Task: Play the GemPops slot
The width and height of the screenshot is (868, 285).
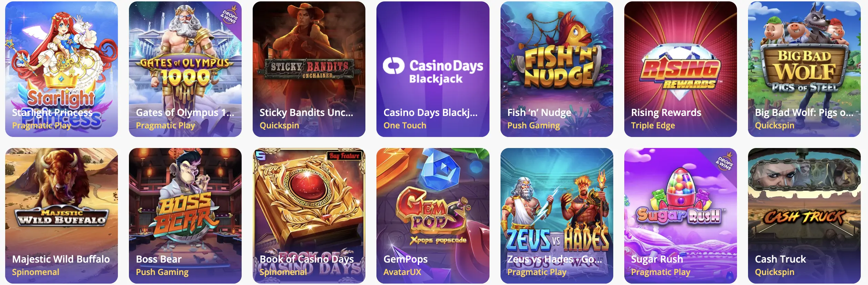Action: pos(433,216)
